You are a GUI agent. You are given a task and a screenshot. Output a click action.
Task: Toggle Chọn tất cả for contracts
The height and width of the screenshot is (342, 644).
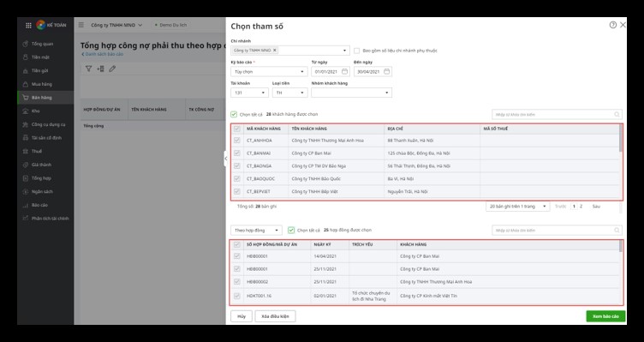(x=291, y=231)
